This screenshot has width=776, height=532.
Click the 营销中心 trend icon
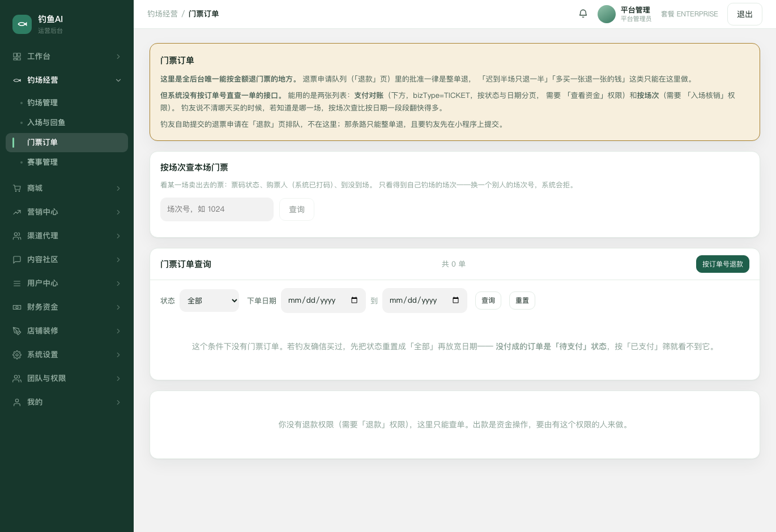(x=17, y=212)
